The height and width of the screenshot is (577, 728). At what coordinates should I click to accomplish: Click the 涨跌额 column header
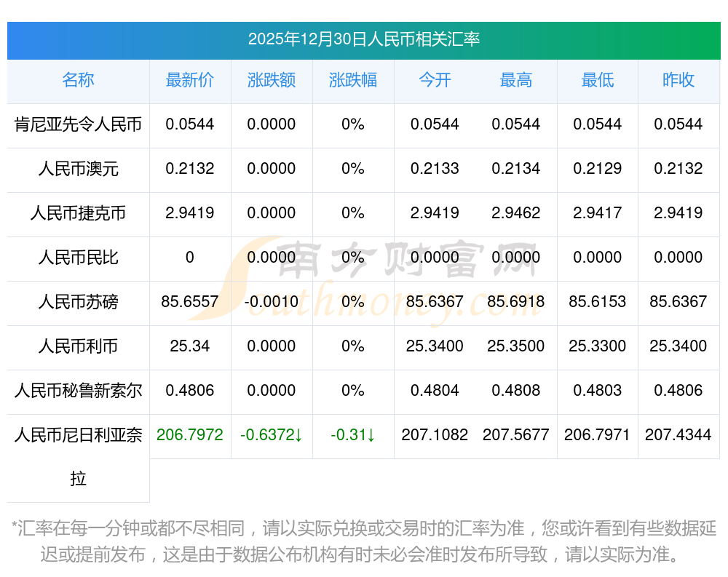pyautogui.click(x=272, y=80)
